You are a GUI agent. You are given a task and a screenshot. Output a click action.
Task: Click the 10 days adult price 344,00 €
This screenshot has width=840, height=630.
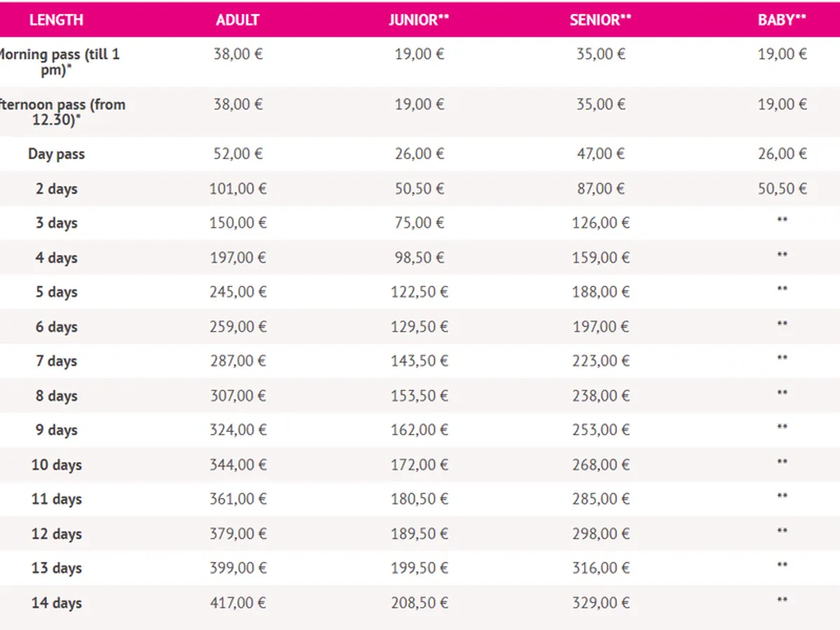(x=237, y=465)
